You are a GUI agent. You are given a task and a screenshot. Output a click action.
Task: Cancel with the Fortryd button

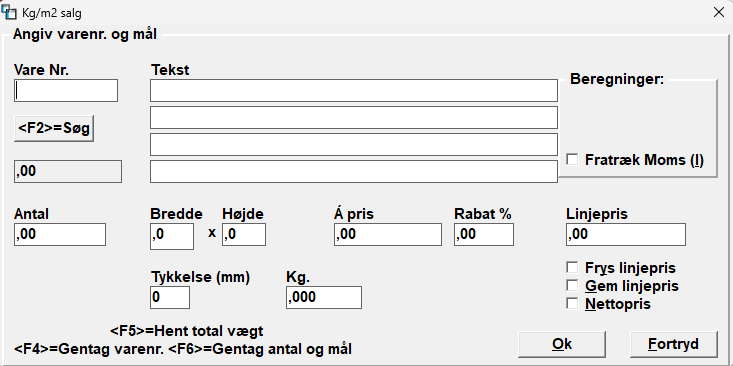pyautogui.click(x=674, y=344)
